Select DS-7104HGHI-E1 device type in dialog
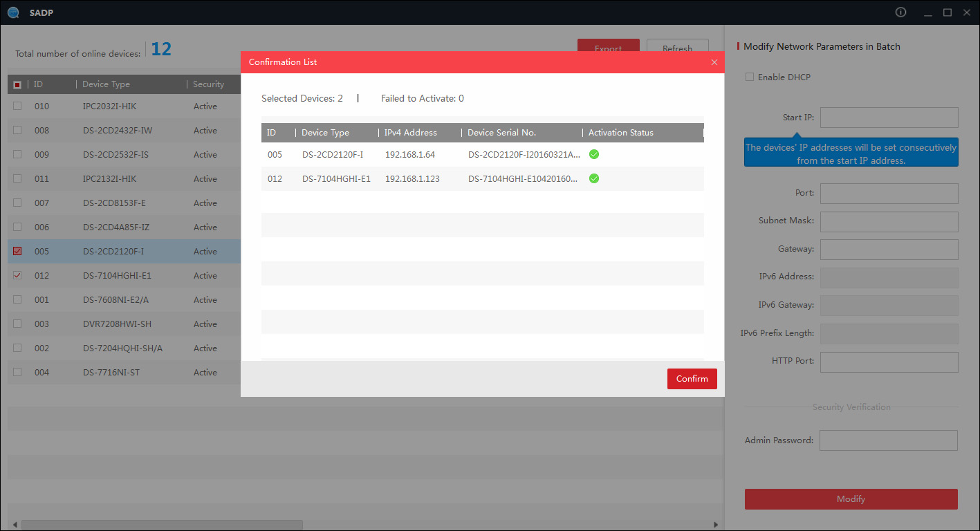The width and height of the screenshot is (980, 531). click(x=336, y=179)
